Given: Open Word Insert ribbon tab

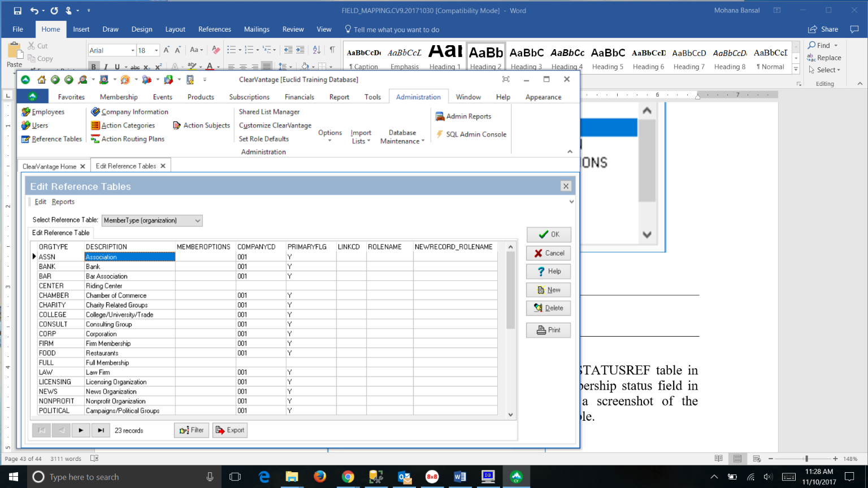Looking at the screenshot, I should click(81, 29).
